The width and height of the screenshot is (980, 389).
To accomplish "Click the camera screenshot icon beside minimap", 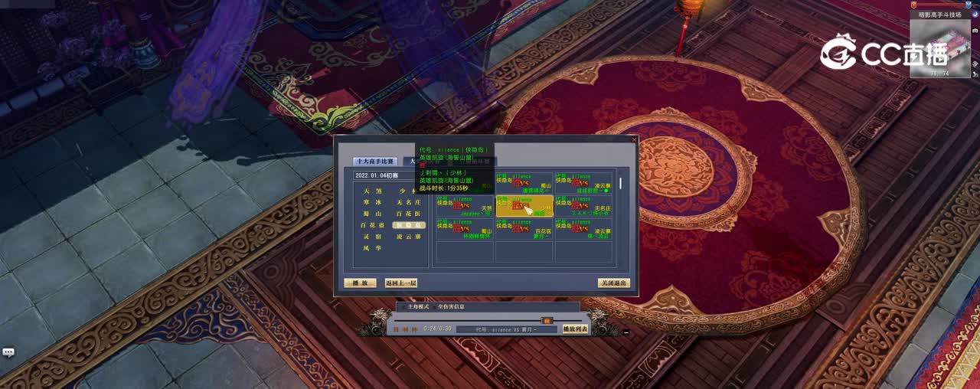I will tap(975, 31).
